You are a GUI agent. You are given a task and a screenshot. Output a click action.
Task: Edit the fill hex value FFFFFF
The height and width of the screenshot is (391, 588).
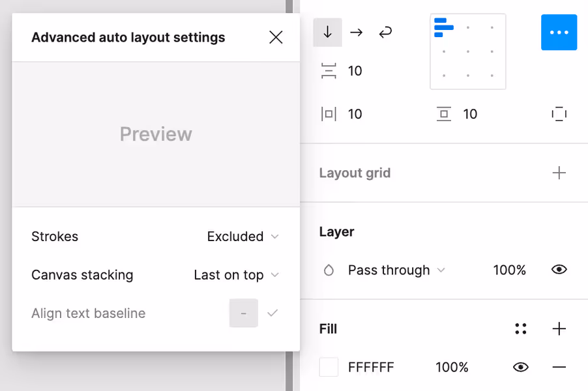tap(371, 367)
